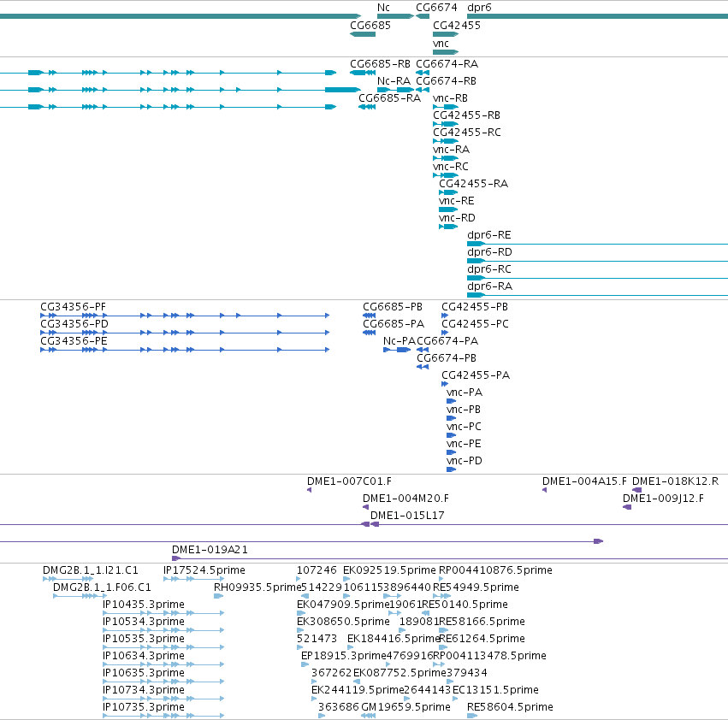The height and width of the screenshot is (720, 728).
Task: Click the Nc gene label
Action: pos(383,8)
